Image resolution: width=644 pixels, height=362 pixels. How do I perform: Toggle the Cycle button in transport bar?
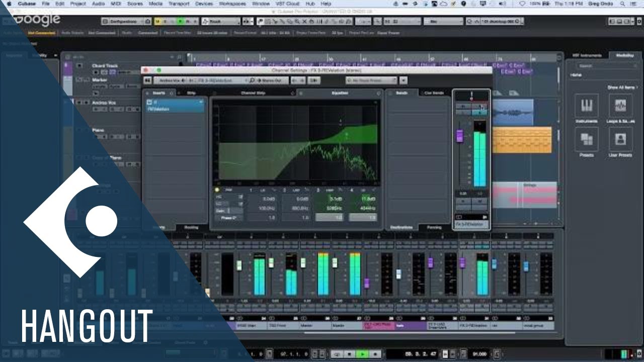point(337,354)
